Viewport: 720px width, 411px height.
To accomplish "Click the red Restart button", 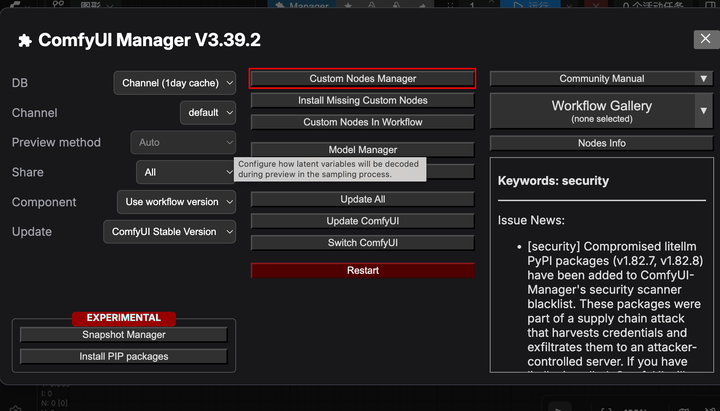I will 362,270.
